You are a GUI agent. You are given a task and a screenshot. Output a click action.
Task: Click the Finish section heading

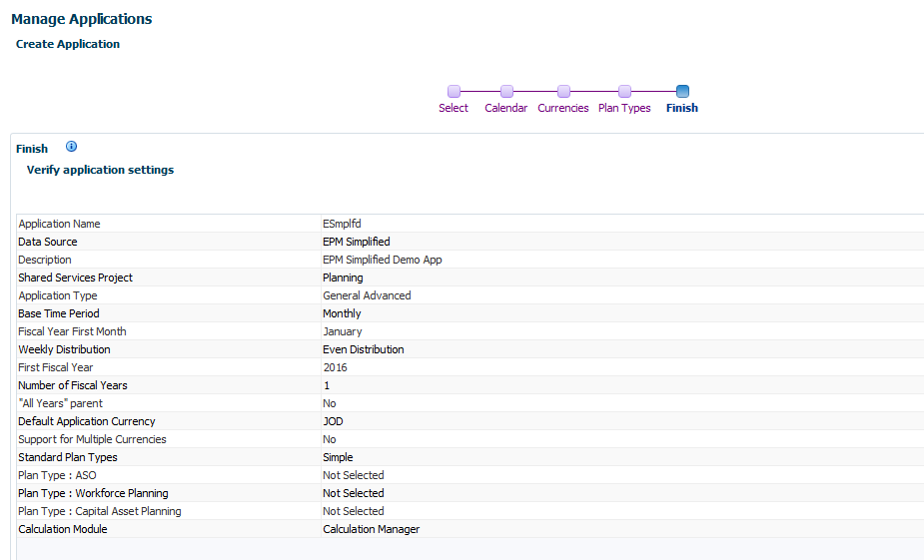[x=32, y=149]
